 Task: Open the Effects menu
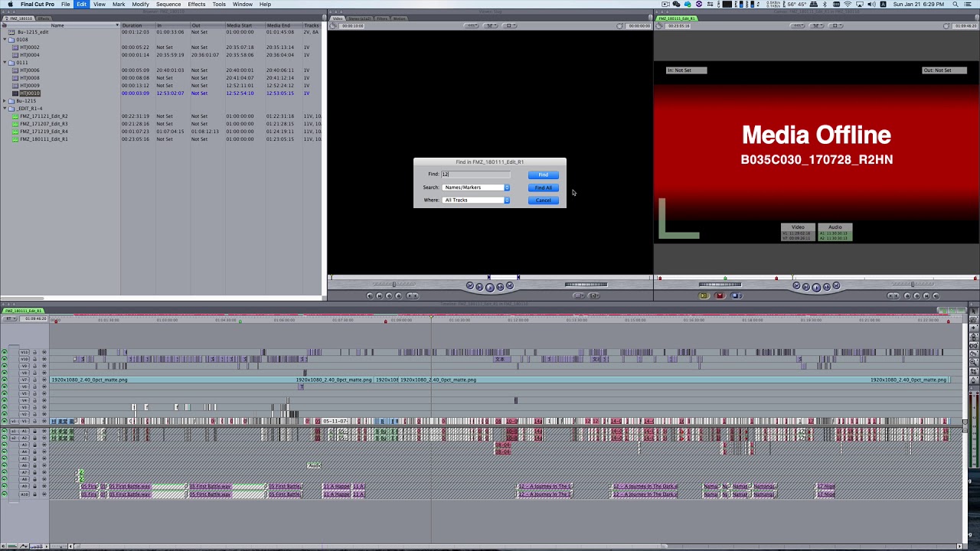tap(197, 5)
